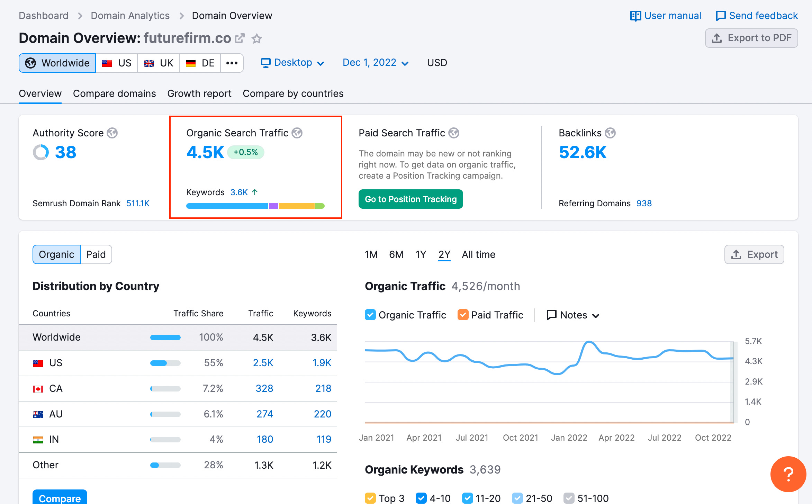The height and width of the screenshot is (504, 812).
Task: Click Go to Position Tracking button
Action: (411, 199)
